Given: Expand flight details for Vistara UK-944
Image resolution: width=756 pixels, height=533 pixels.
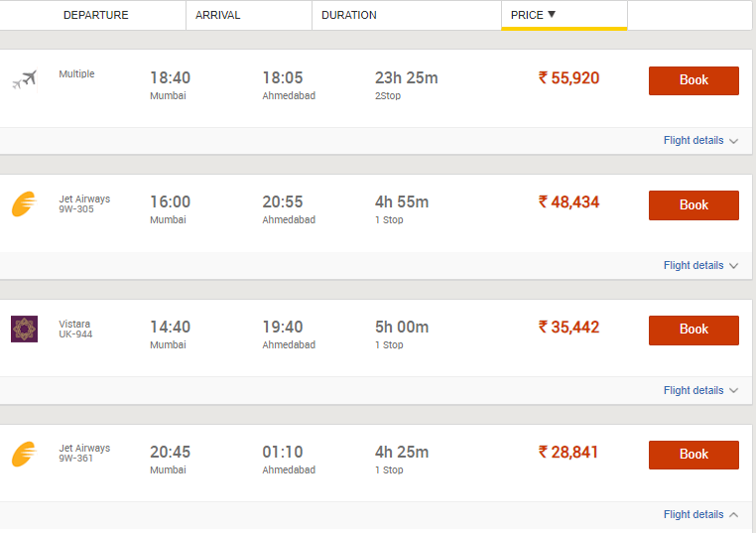Looking at the screenshot, I should point(700,391).
